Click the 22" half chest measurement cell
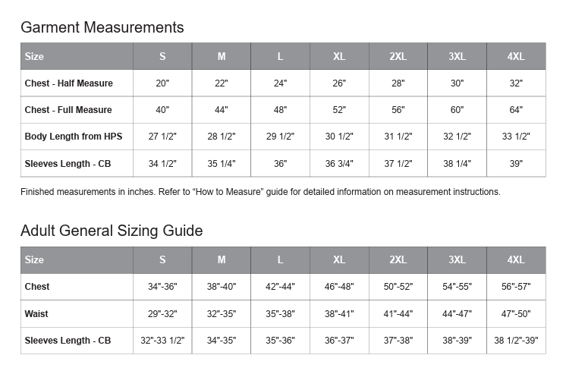The height and width of the screenshot is (374, 588). pyautogui.click(x=222, y=83)
